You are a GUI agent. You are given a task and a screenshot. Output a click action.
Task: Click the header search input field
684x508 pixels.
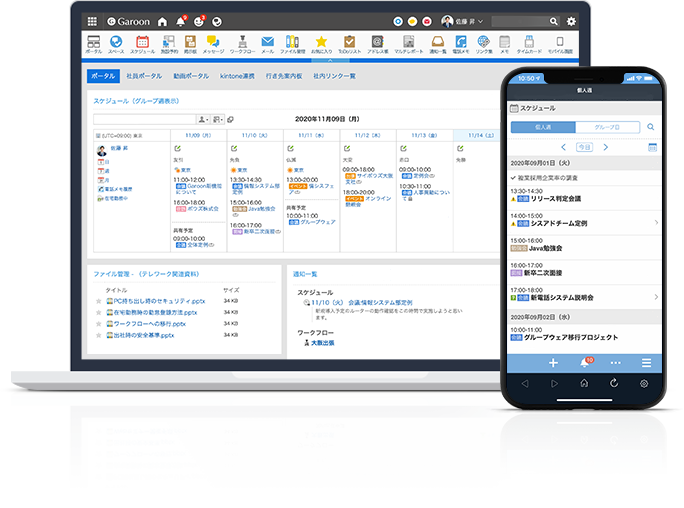click(520, 21)
